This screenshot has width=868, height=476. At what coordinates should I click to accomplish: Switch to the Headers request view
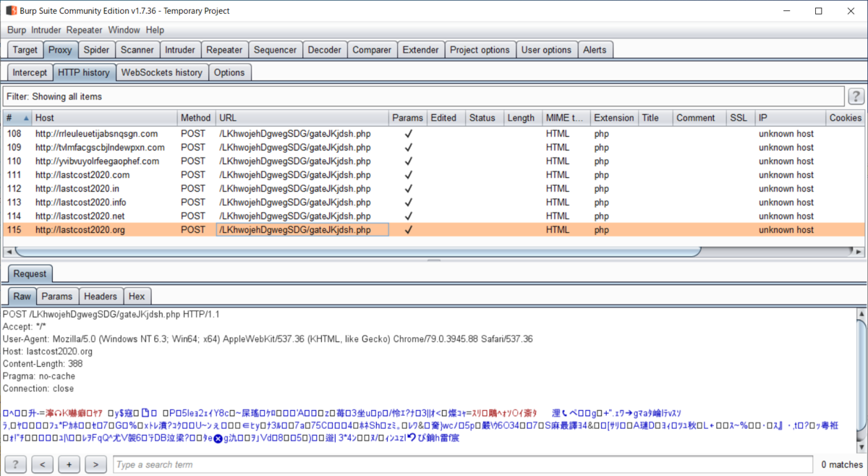pos(101,296)
